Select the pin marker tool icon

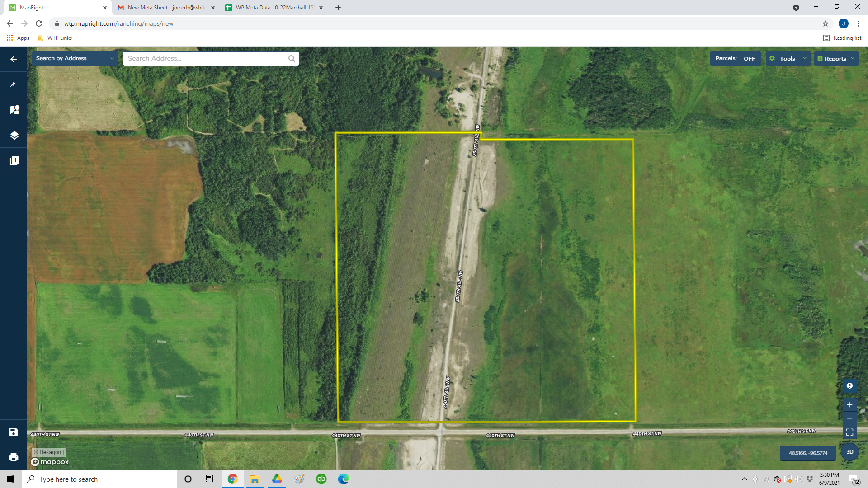tap(14, 84)
